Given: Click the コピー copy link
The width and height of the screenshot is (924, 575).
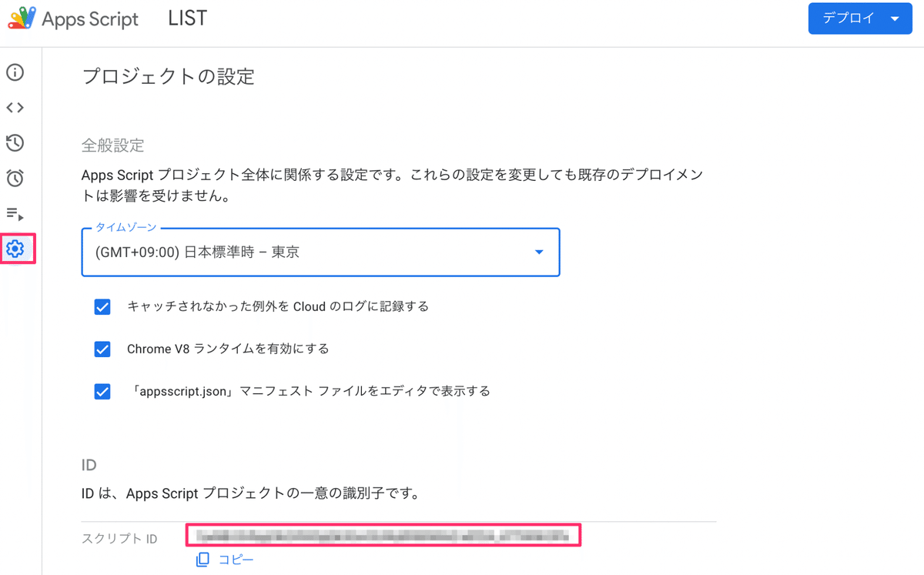Looking at the screenshot, I should (236, 560).
